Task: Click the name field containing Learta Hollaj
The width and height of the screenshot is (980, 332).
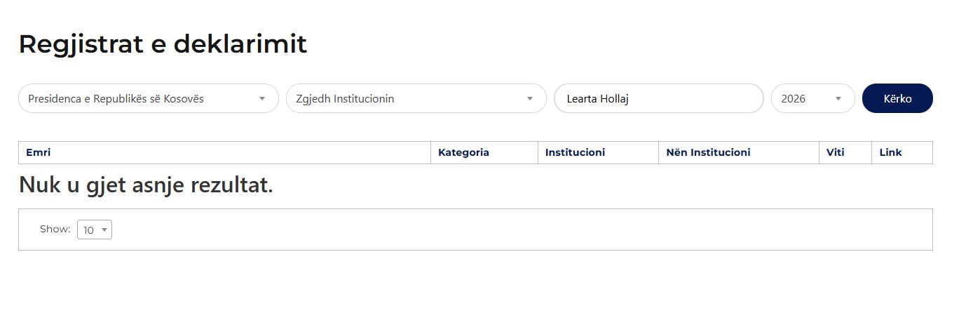Action: (x=658, y=99)
